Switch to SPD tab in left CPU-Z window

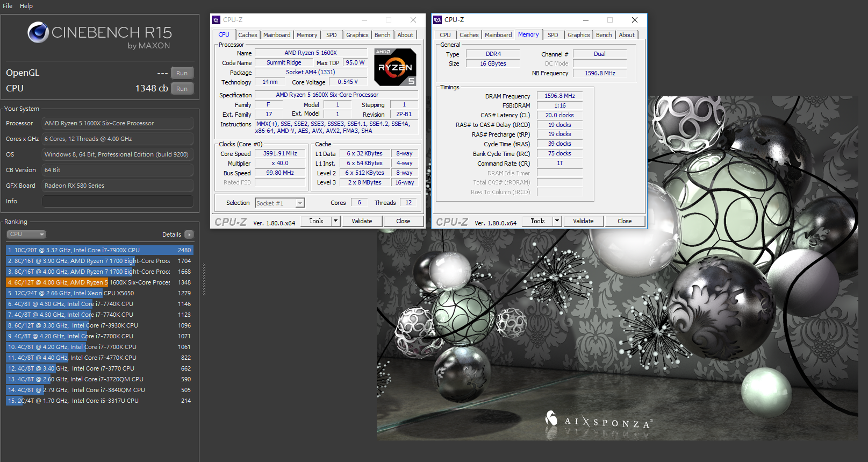pos(332,35)
